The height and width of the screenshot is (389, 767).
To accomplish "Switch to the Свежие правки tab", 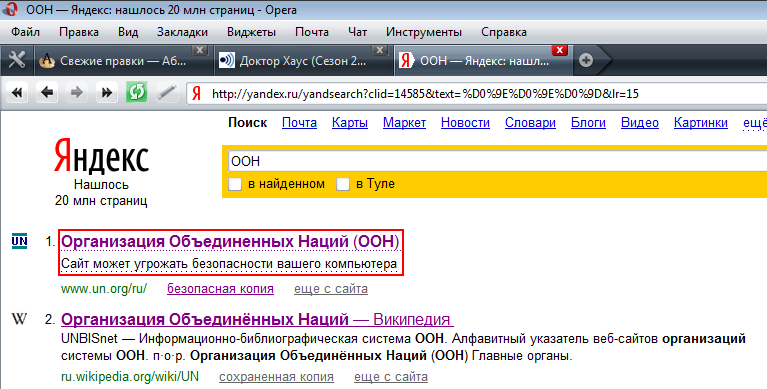I will [122, 61].
